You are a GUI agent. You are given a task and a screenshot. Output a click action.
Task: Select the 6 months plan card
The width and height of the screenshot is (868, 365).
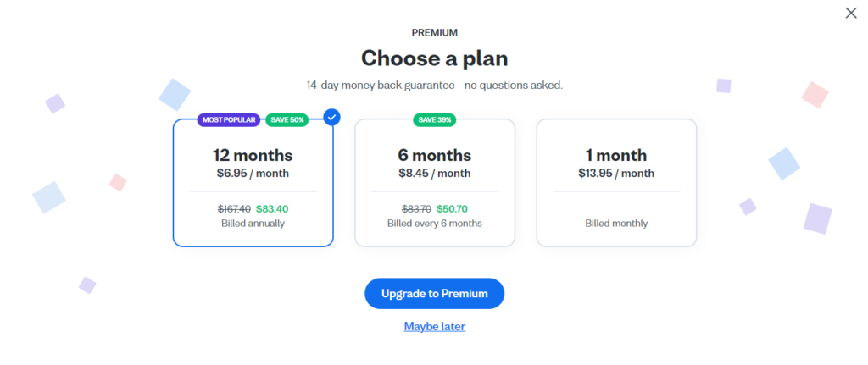435,183
